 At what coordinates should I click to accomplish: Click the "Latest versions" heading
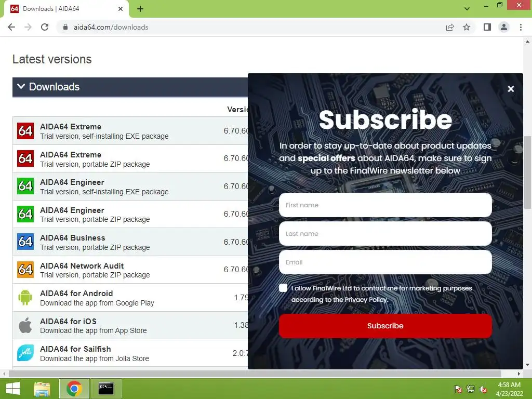point(52,59)
